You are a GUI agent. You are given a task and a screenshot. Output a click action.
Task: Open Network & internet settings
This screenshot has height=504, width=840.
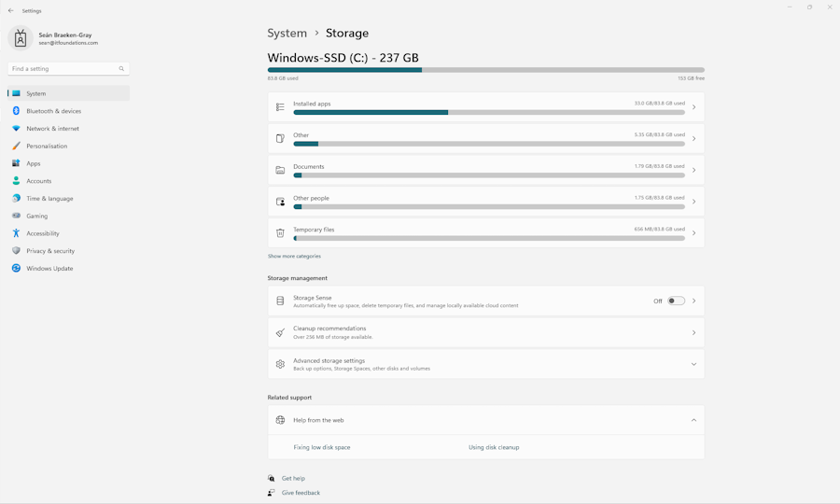[52, 129]
